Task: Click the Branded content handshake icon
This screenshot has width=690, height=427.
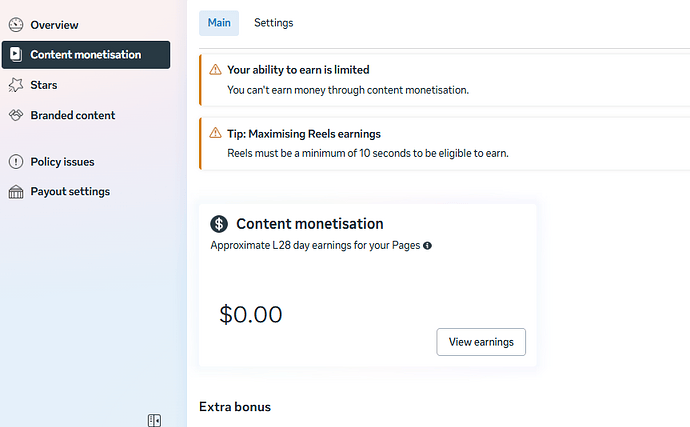Action: pyautogui.click(x=15, y=115)
